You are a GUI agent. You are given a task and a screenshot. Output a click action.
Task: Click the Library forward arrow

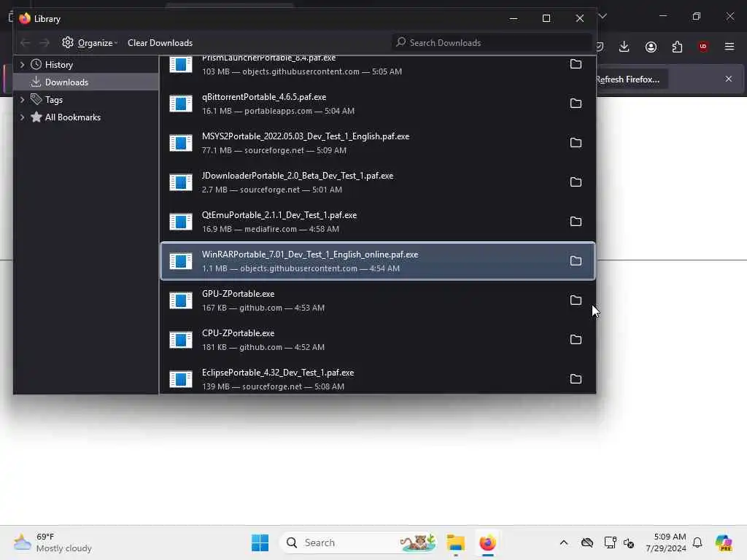[44, 43]
